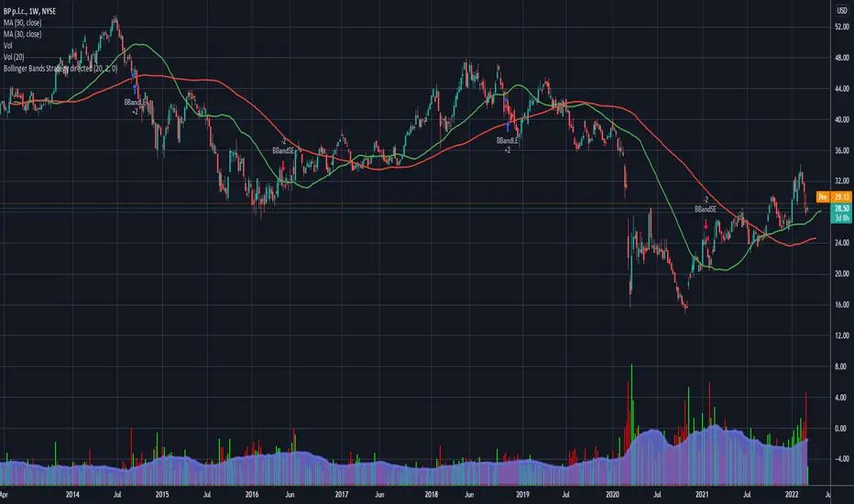This screenshot has height=504, width=854.
Task: Click the red short-entry arrow below BBandSE in 2016
Action: 282,165
